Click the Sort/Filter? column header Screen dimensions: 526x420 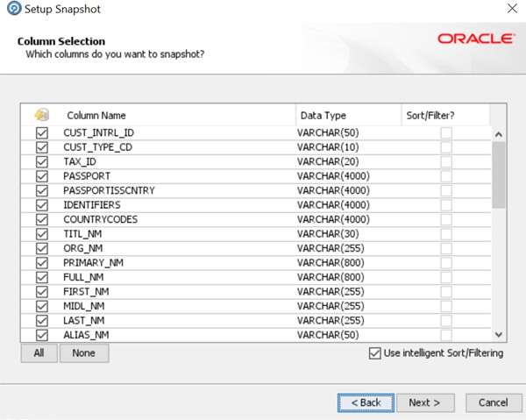point(445,115)
